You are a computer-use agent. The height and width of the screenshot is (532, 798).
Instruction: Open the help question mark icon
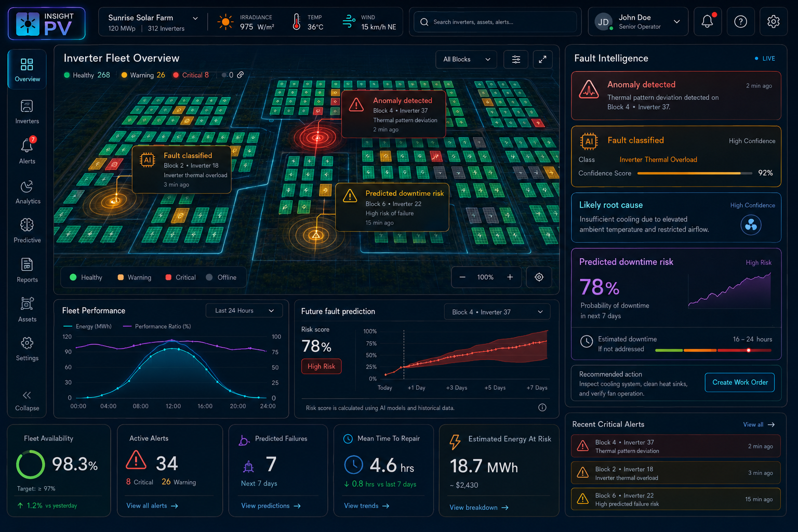pos(740,21)
